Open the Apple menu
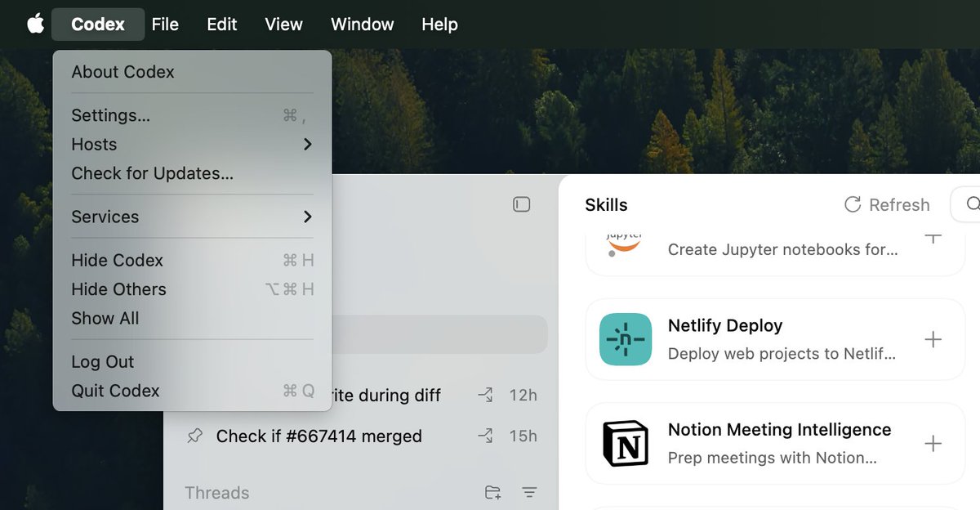Viewport: 980px width, 510px height. (x=35, y=24)
